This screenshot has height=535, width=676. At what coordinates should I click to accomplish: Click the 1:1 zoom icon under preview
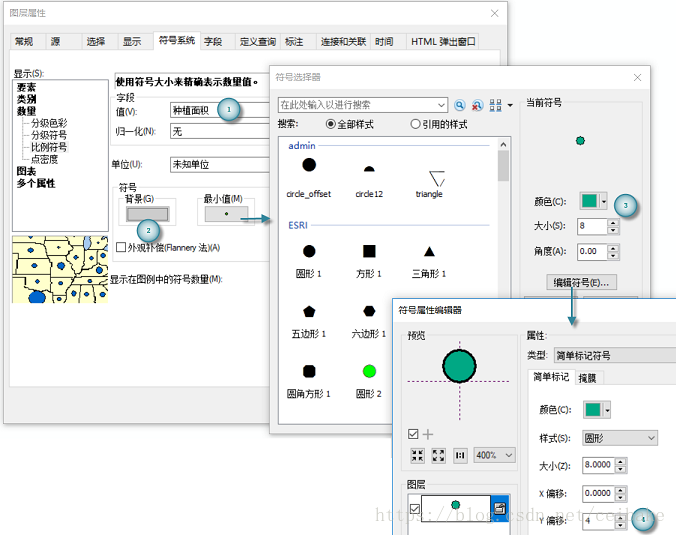(460, 455)
